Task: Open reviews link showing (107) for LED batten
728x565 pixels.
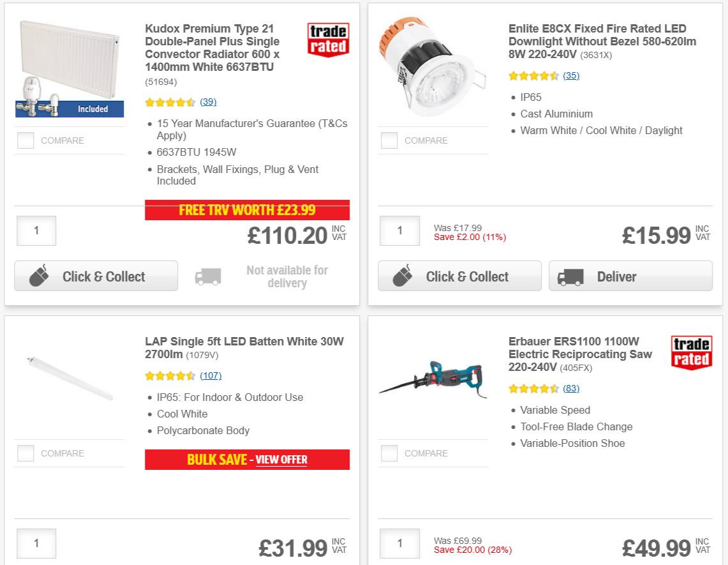Action: [211, 376]
